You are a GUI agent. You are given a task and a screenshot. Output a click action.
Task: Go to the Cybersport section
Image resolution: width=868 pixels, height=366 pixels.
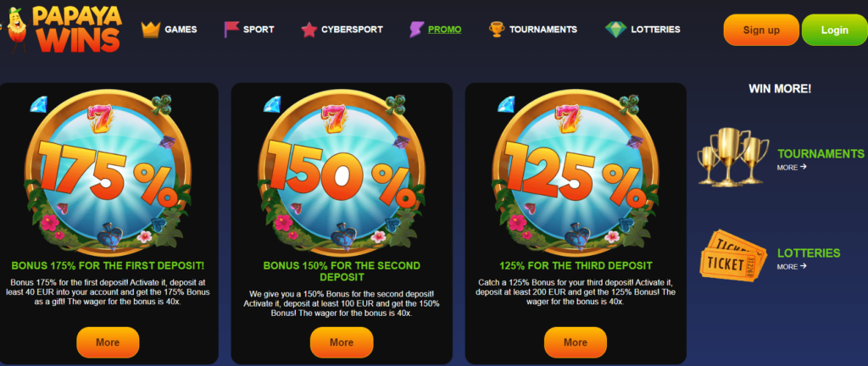coord(352,30)
